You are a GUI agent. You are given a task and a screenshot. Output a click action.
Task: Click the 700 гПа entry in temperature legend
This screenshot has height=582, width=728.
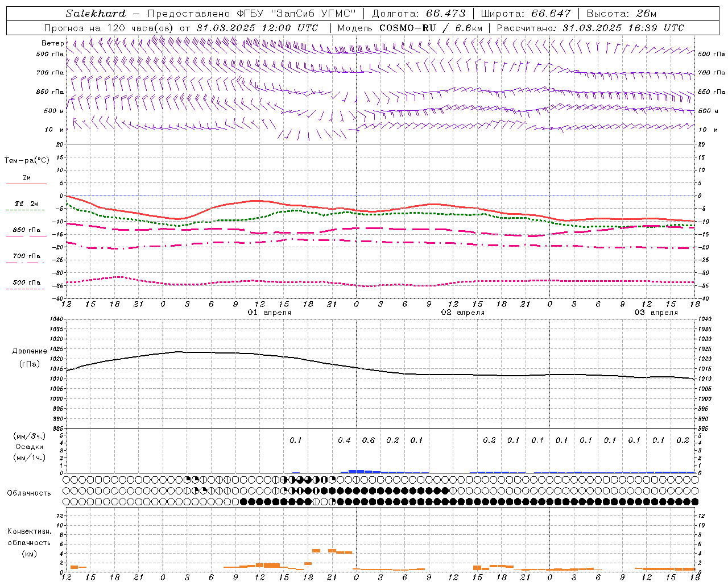tap(26, 256)
